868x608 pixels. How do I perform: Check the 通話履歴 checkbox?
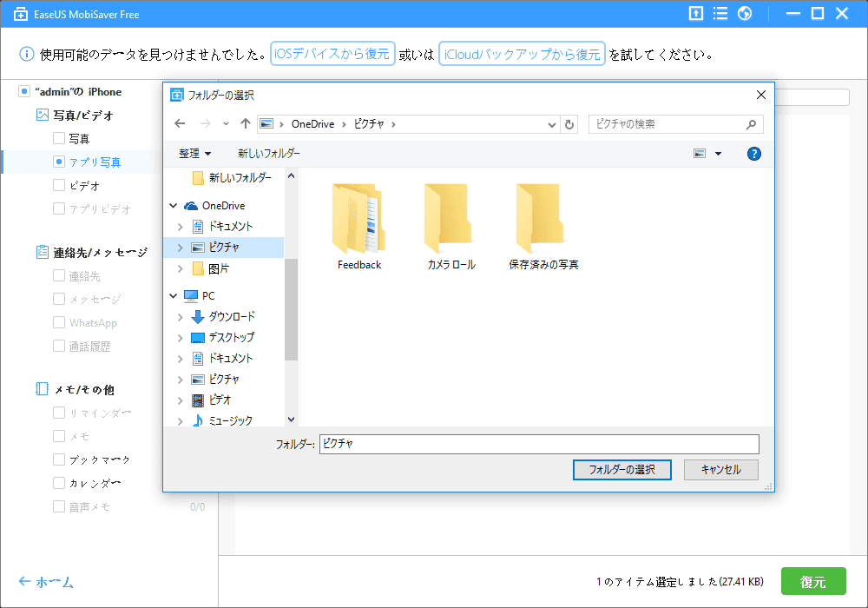pos(59,346)
